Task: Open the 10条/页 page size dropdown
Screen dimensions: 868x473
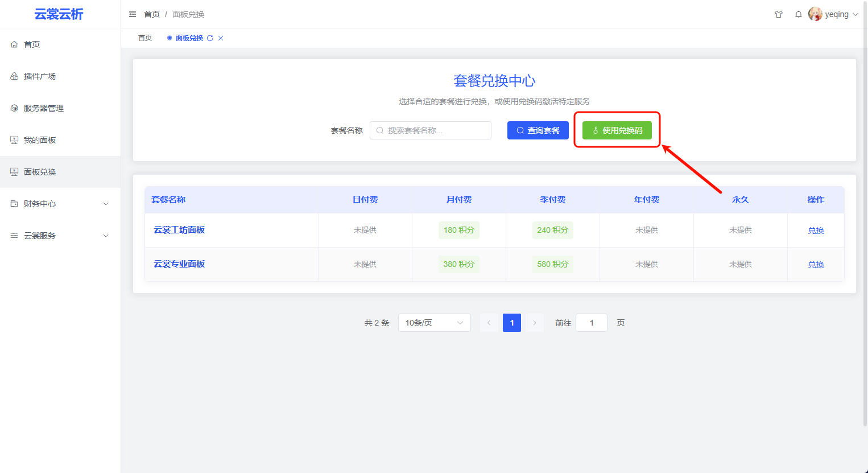Action: click(434, 323)
